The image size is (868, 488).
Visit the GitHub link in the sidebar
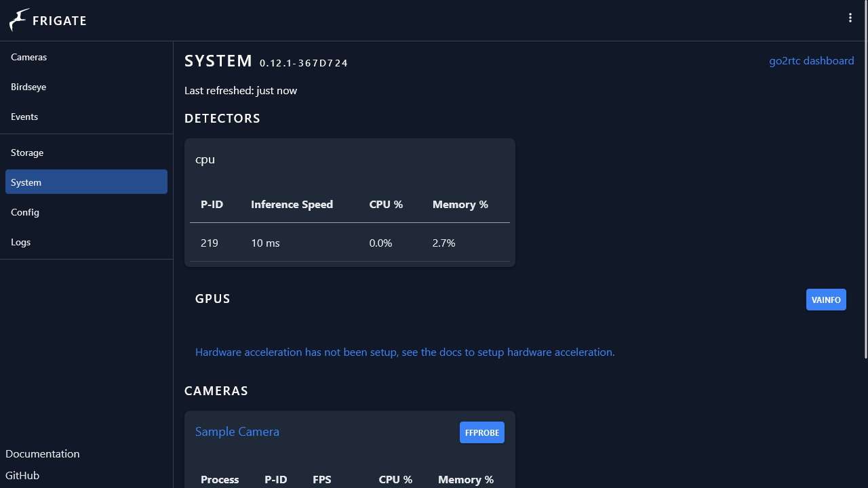click(x=22, y=475)
